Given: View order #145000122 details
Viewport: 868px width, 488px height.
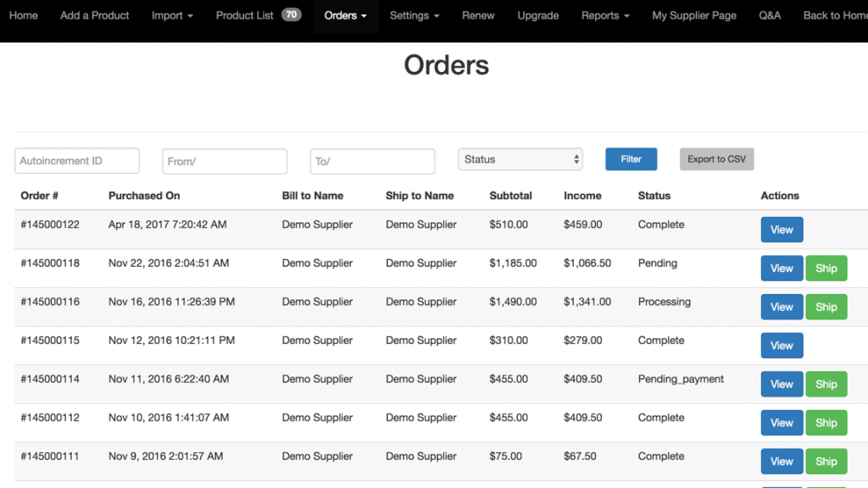Looking at the screenshot, I should coord(782,230).
